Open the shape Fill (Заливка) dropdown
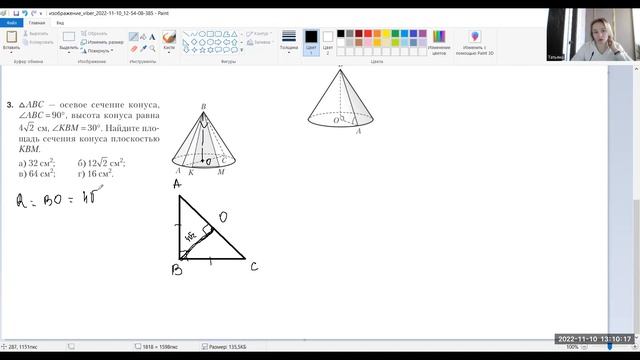Screen dimensions: 640x360 tap(260, 42)
